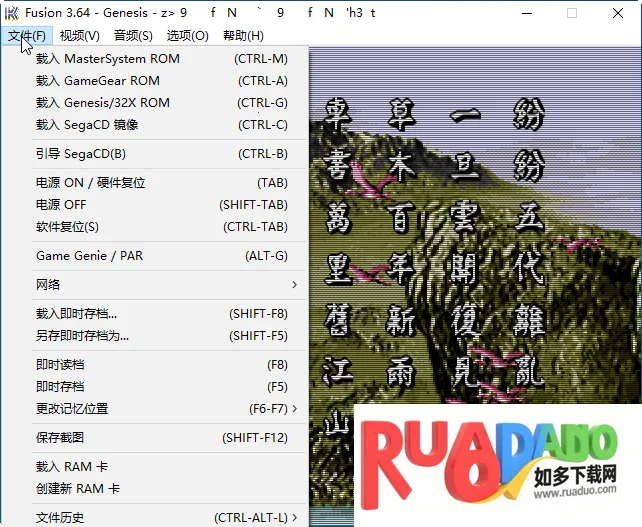Select 创建新 RAM 卡
The image size is (642, 527).
coord(78,489)
